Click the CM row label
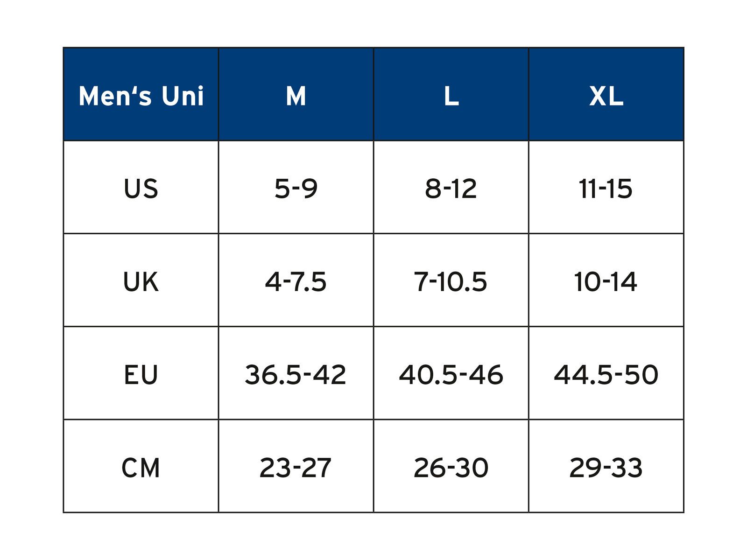 click(x=141, y=467)
